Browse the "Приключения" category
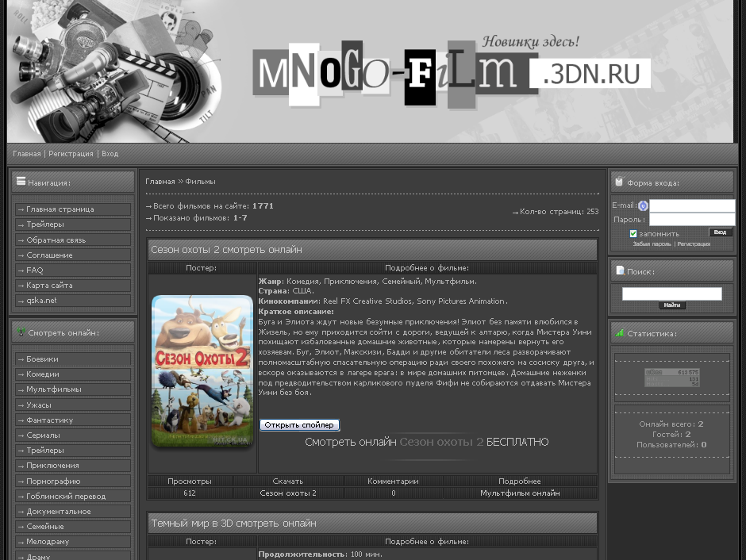Viewport: 746px width, 560px height. [x=73, y=466]
